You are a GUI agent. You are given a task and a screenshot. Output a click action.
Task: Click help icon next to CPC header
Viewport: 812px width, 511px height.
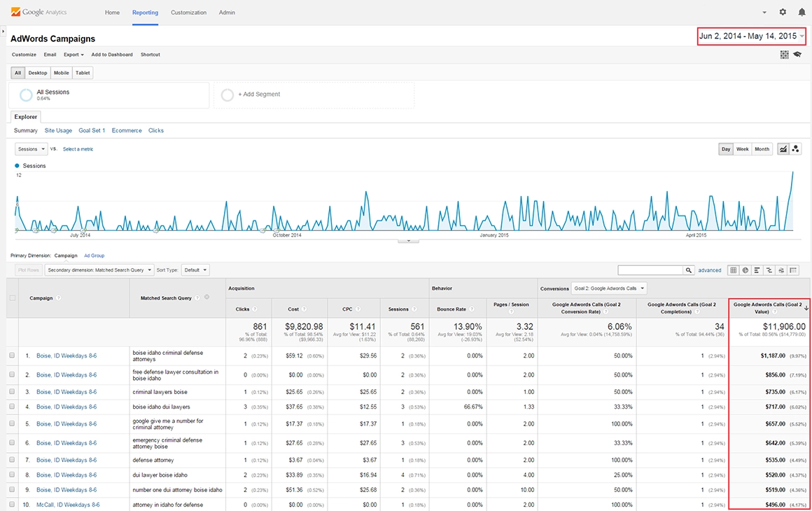pyautogui.click(x=358, y=309)
